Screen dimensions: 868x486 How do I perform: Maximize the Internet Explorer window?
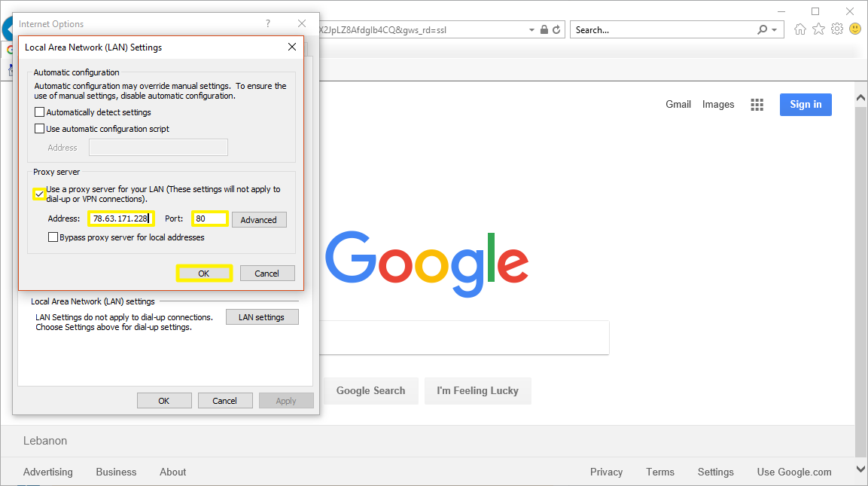(815, 11)
